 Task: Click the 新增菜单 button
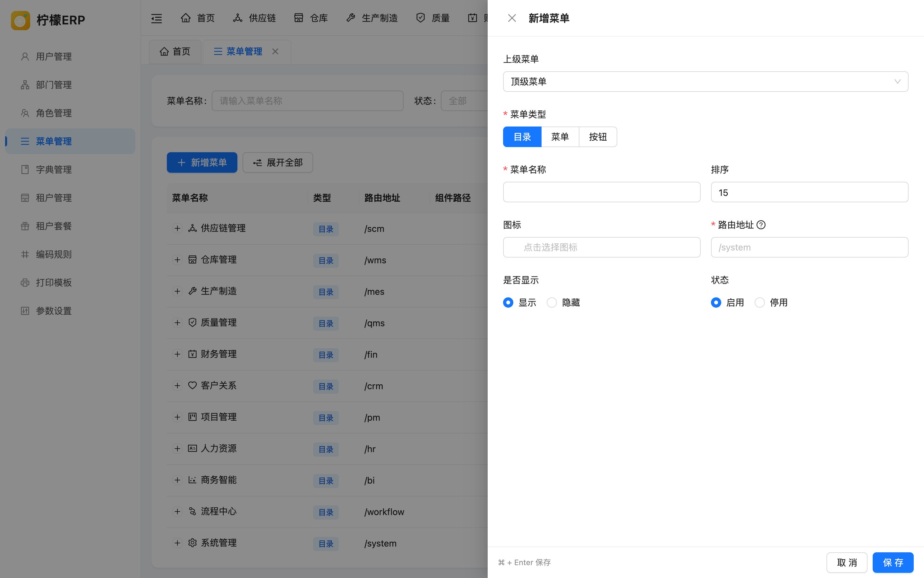(202, 162)
